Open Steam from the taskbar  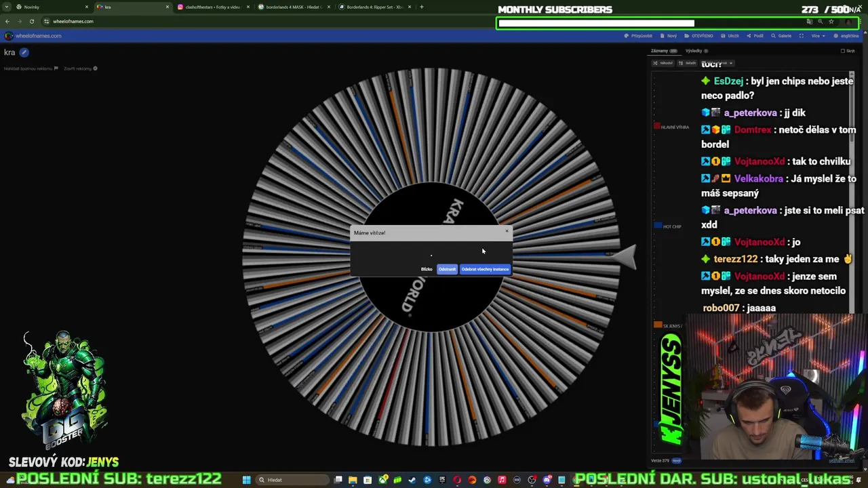(412, 480)
